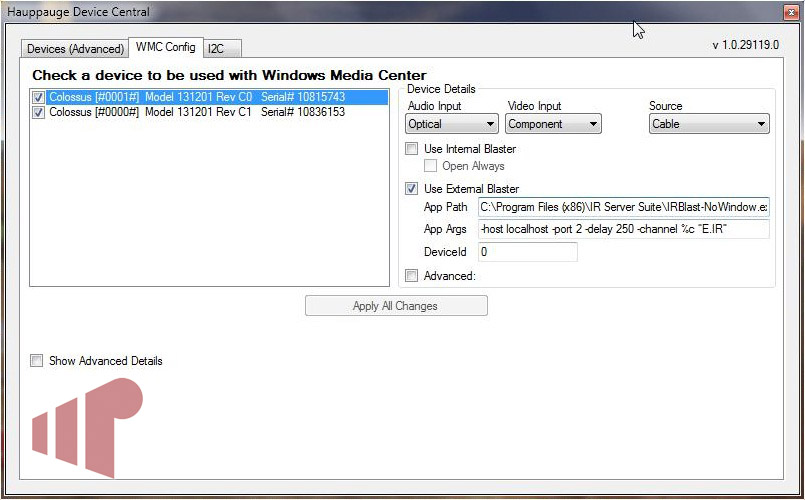
Task: Open the Audio Input Optical dropdown
Action: [x=451, y=124]
